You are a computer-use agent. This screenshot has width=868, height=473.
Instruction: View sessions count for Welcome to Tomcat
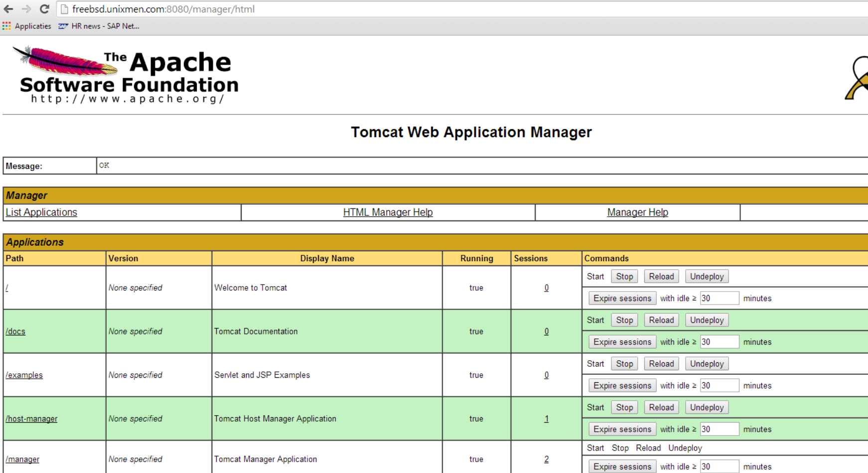[x=546, y=288]
